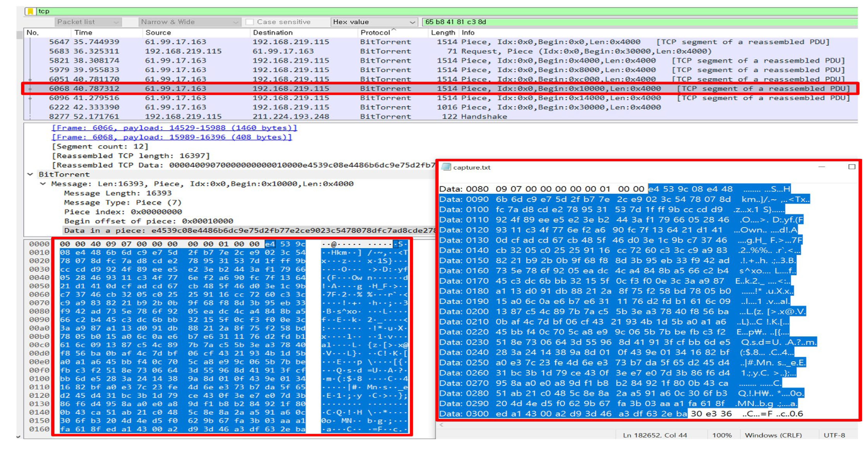
Task: Click the Source column header
Action: [x=158, y=33]
